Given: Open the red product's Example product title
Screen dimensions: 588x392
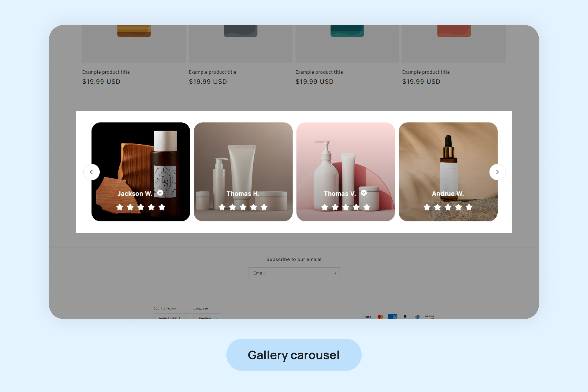Looking at the screenshot, I should point(426,72).
